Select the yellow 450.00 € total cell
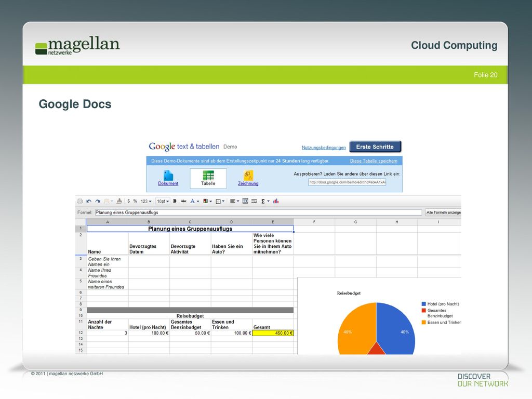This screenshot has width=532, height=399. point(273,333)
